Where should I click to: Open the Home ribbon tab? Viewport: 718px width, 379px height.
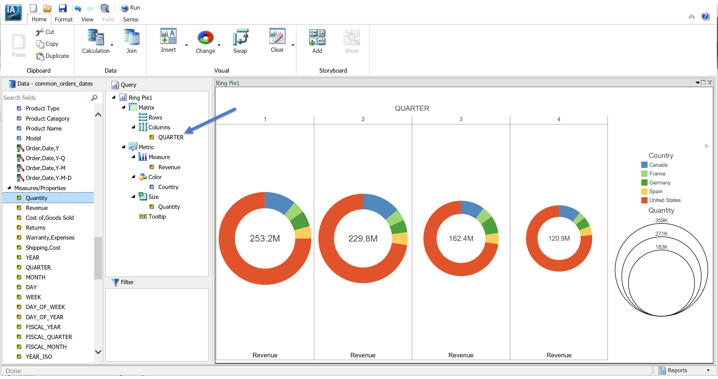tap(39, 19)
